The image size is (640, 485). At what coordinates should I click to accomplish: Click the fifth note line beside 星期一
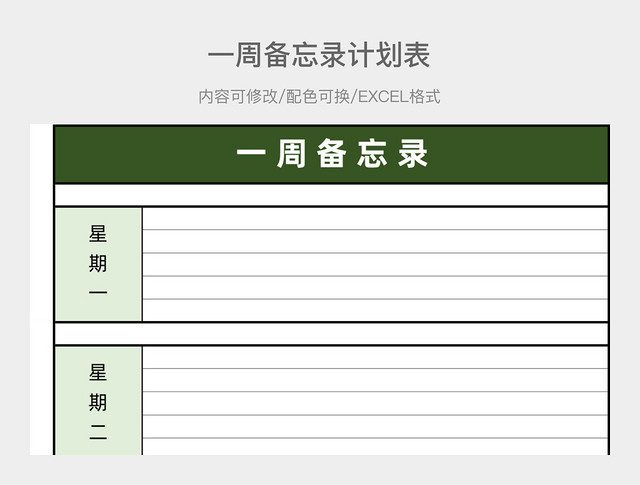375,311
